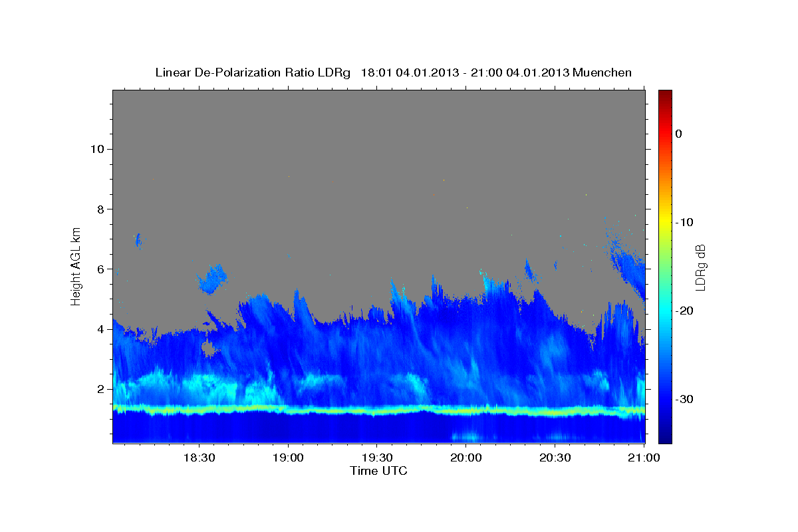
Task: Click the '19:00' time axis label
Action: pos(288,458)
